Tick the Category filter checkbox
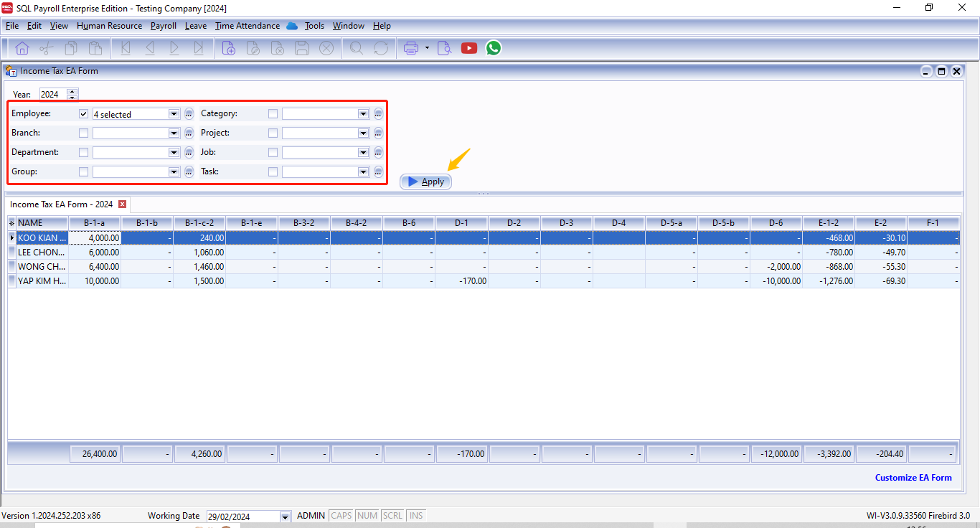 (x=273, y=114)
